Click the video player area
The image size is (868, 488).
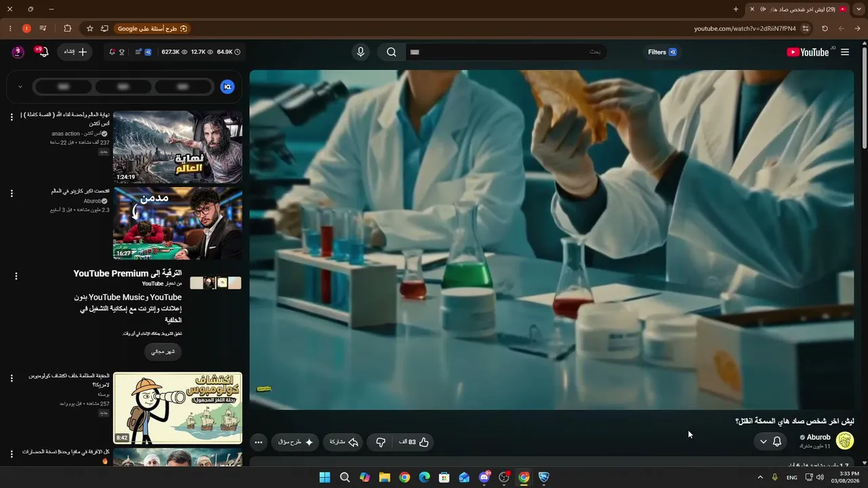tap(551, 240)
